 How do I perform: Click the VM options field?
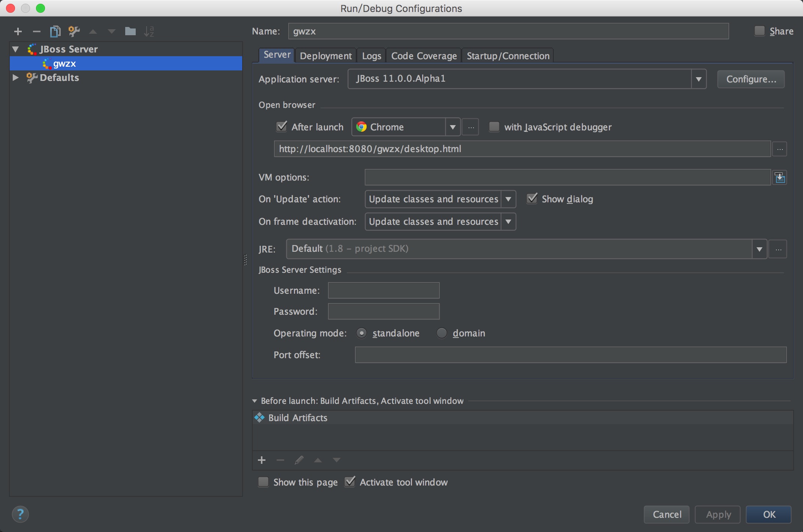pyautogui.click(x=568, y=177)
